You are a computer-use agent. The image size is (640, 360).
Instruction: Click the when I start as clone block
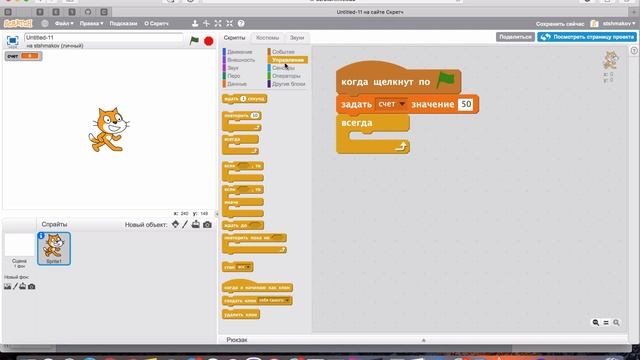point(257,286)
